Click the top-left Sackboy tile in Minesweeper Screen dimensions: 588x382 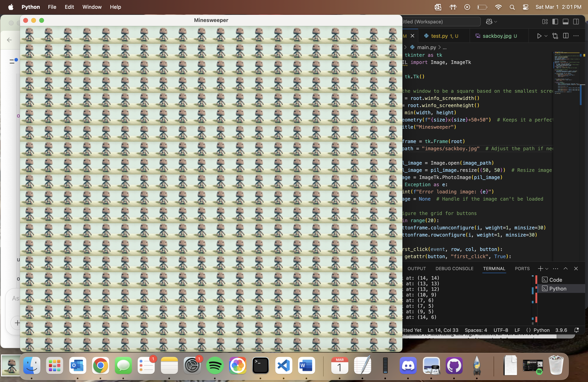coord(30,35)
